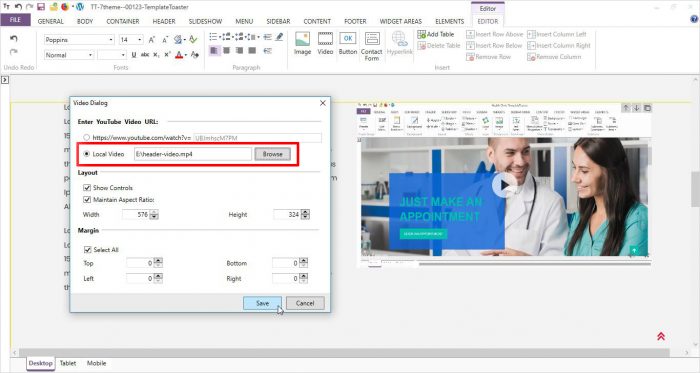Click Cancel in Video Dialog

pyautogui.click(x=305, y=303)
